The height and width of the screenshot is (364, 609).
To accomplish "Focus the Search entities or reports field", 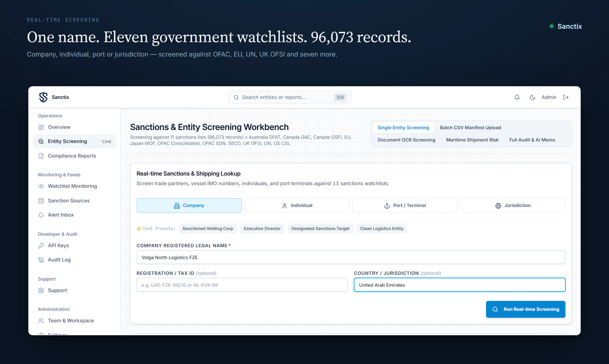I will click(x=290, y=97).
